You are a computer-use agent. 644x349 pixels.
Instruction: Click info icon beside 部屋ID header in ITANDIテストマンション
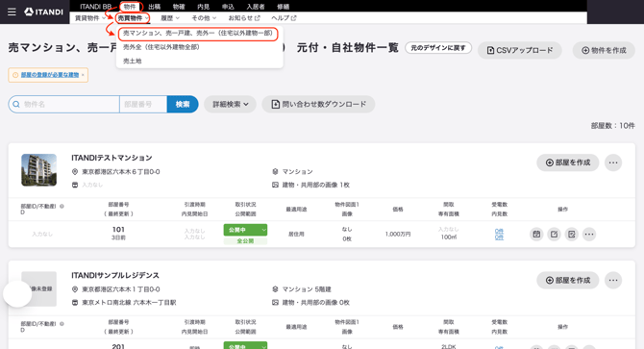pos(62,206)
